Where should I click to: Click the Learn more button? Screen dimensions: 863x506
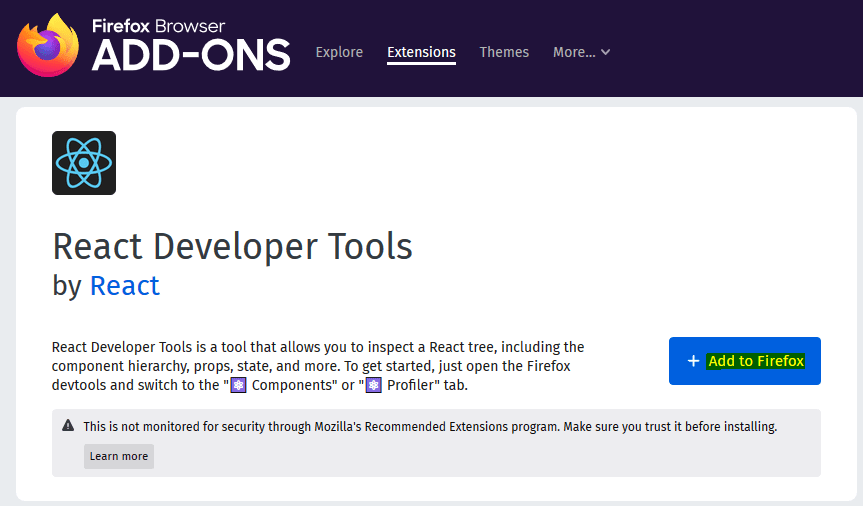click(119, 456)
